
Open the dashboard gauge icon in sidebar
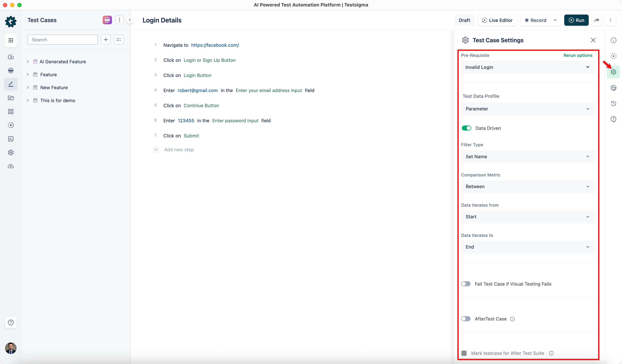click(x=11, y=57)
